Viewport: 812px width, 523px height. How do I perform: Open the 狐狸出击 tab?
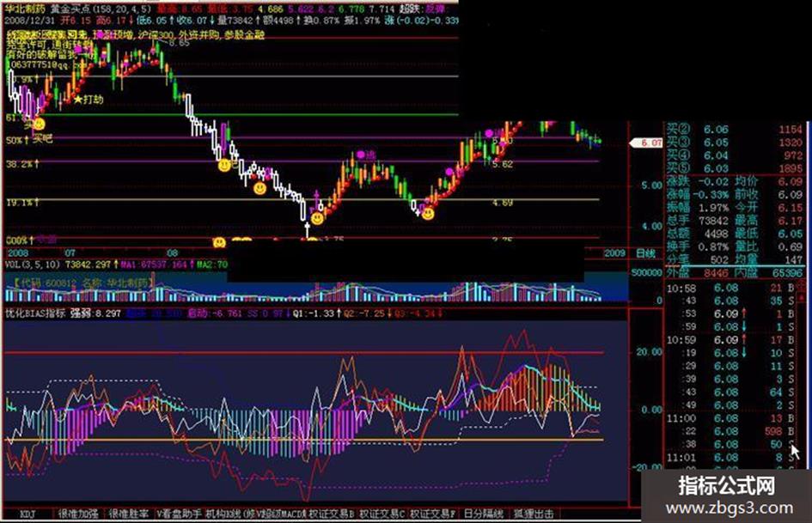534,514
